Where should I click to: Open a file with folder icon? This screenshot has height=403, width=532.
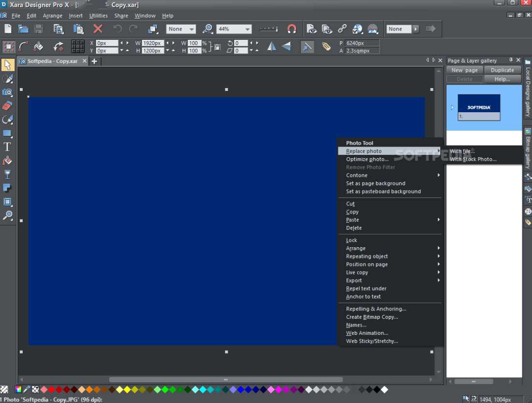coord(23,29)
